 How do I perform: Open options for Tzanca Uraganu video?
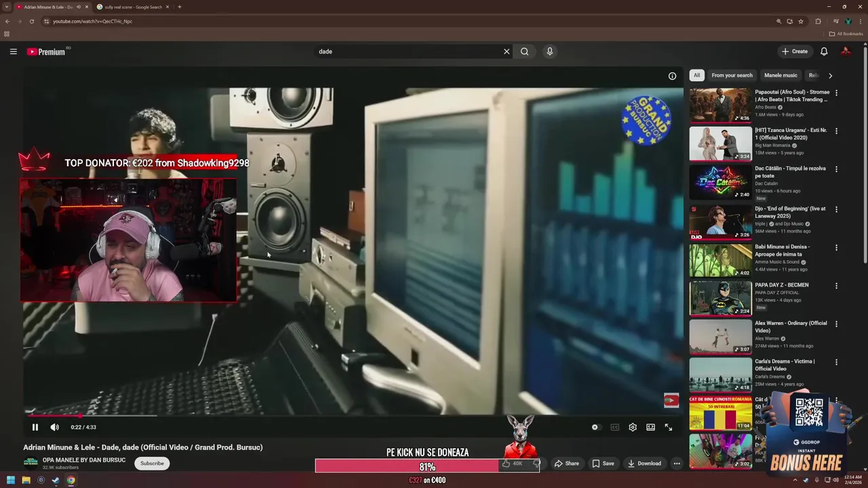pos(836,131)
